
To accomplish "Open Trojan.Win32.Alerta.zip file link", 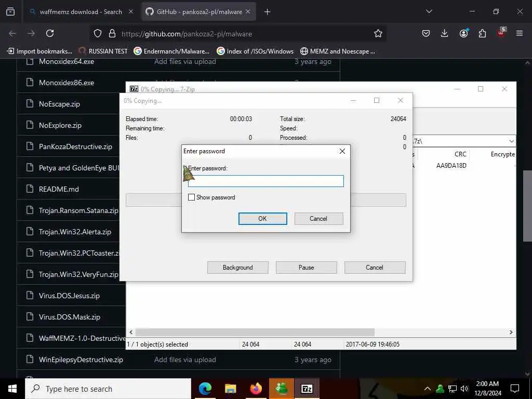I will coord(75,232).
